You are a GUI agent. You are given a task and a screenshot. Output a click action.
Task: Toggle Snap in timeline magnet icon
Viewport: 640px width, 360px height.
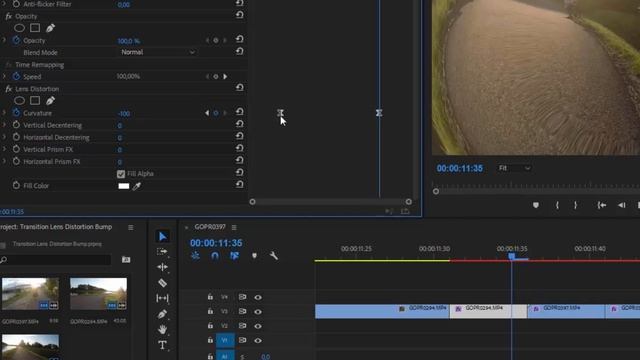(215, 256)
